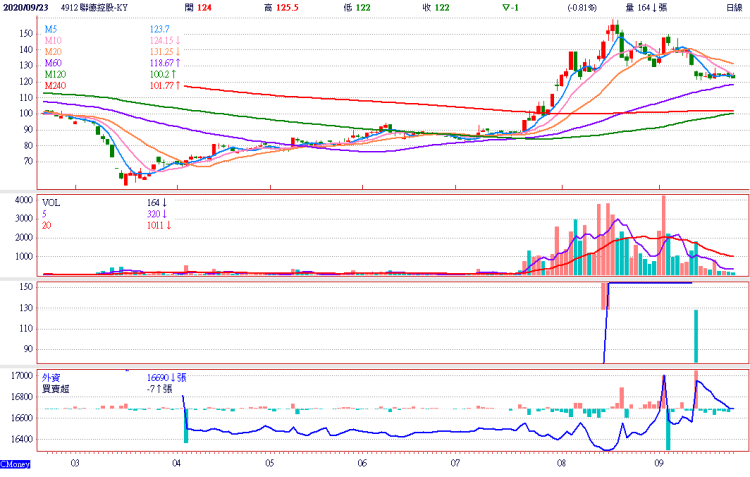Image resolution: width=750 pixels, height=477 pixels.
Task: Click the 日線 daily chart label
Action: (x=734, y=8)
